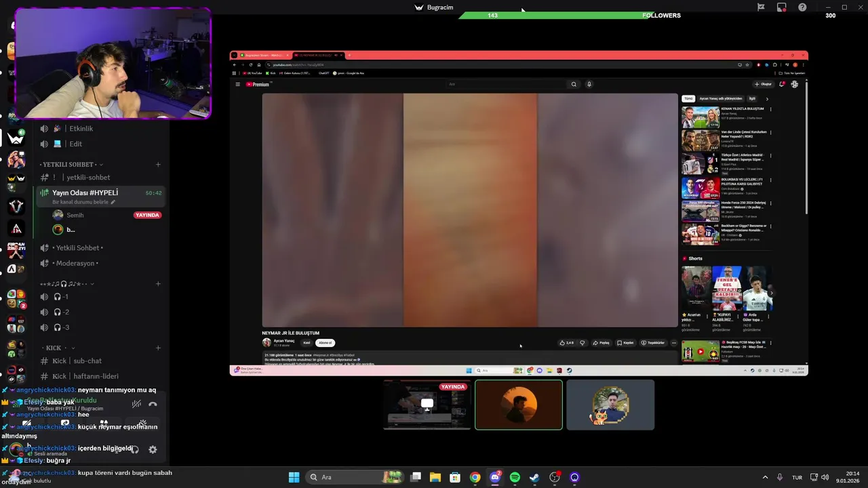The height and width of the screenshot is (488, 868).
Task: Open the video's more actions three dots
Action: (673, 343)
